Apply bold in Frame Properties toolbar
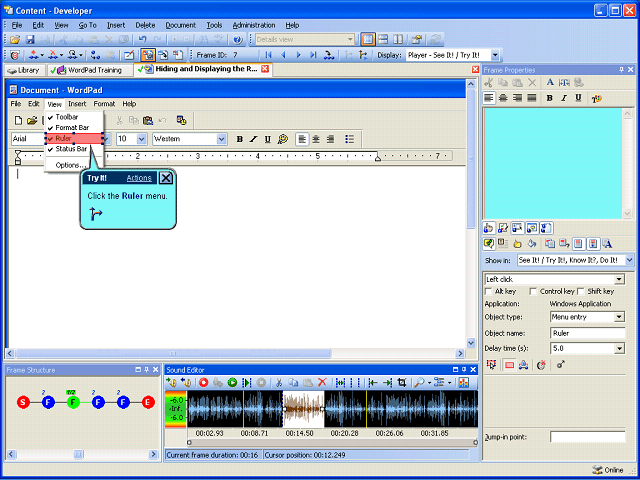This screenshot has width=640, height=480. click(549, 98)
